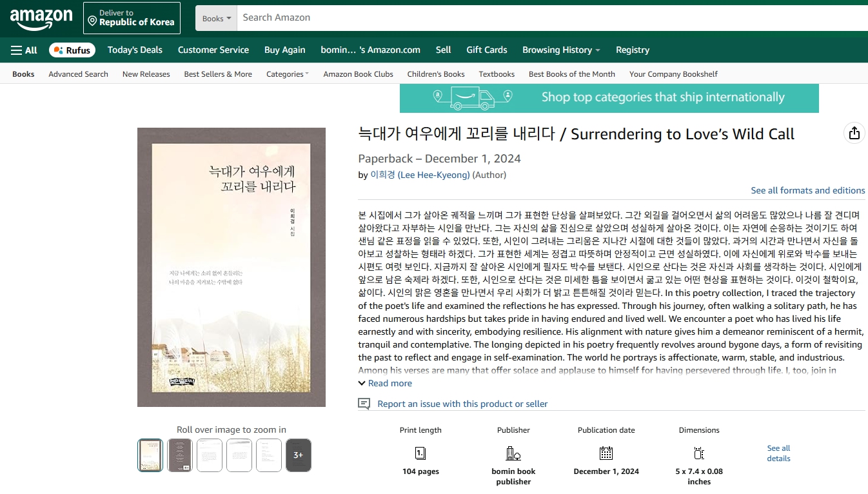This screenshot has width=868, height=494.
Task: Click Paperback – December 1, 2024 text
Action: [x=439, y=159]
